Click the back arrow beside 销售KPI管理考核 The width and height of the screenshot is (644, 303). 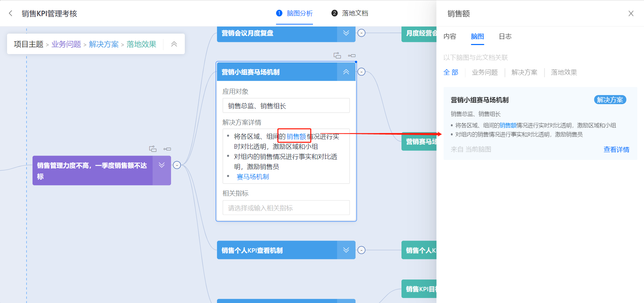coord(11,13)
